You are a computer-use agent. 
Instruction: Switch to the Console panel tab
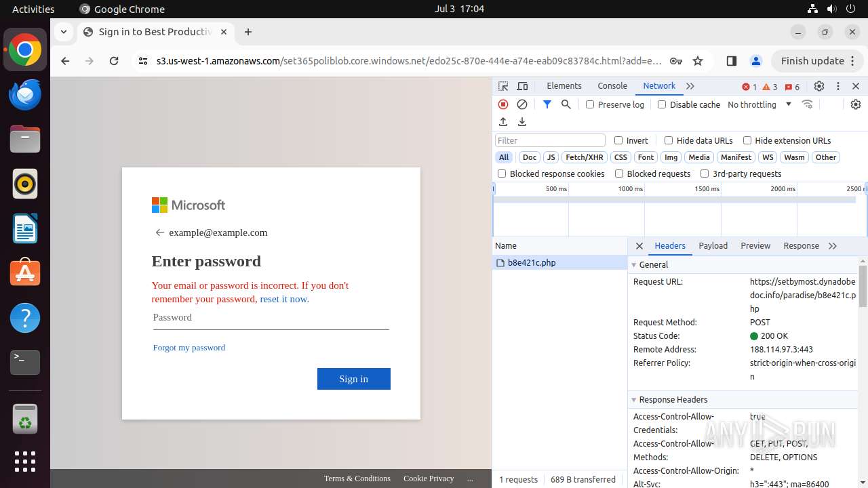pos(612,86)
